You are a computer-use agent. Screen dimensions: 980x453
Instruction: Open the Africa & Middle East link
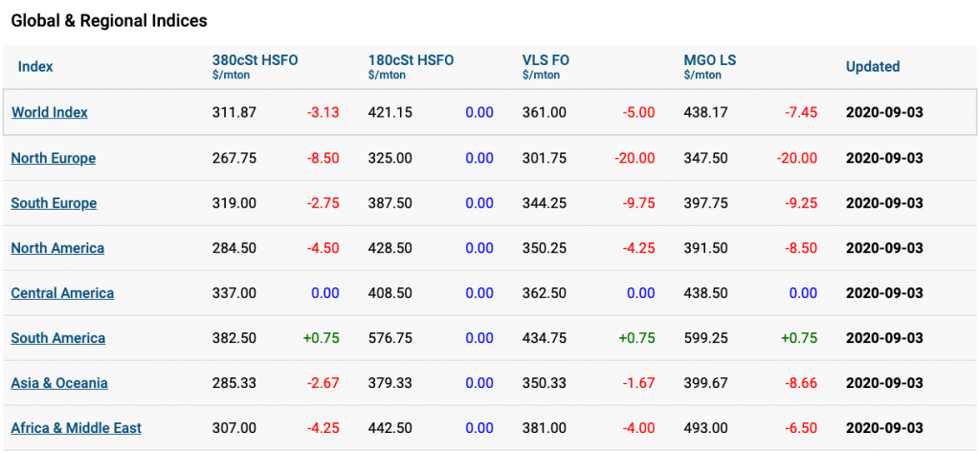tap(77, 428)
